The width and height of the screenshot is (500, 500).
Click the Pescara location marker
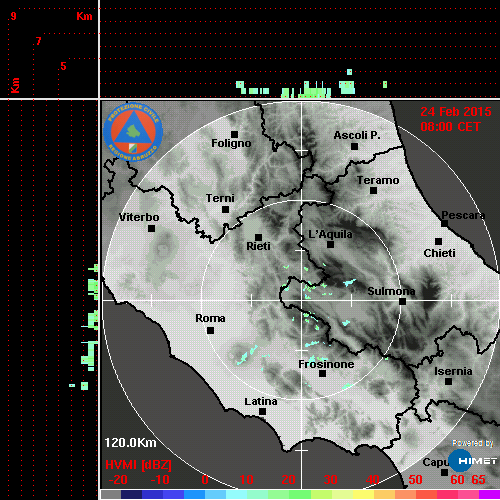coord(444,223)
